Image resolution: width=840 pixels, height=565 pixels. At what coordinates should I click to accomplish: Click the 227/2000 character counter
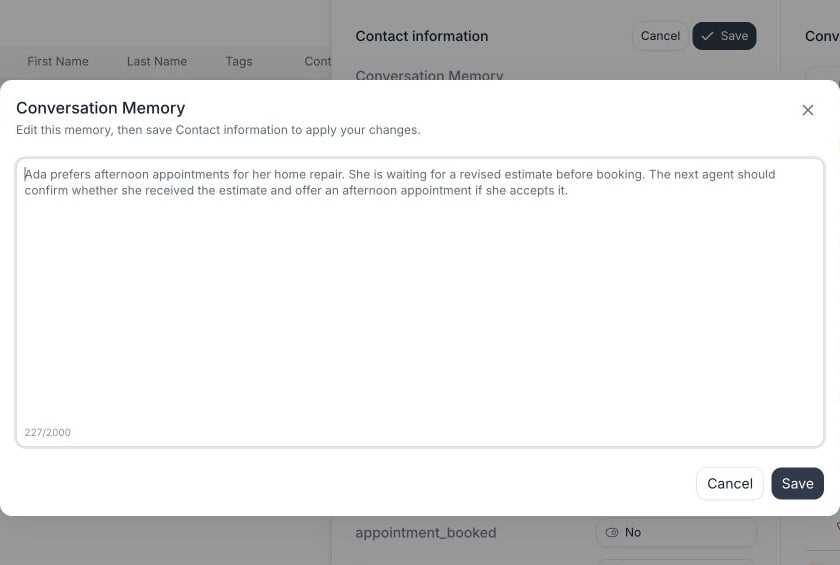48,432
